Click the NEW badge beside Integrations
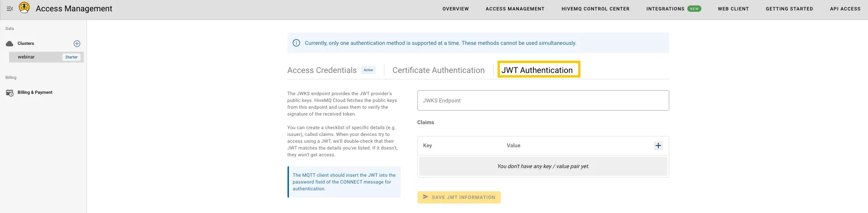The image size is (868, 213). tap(694, 9)
